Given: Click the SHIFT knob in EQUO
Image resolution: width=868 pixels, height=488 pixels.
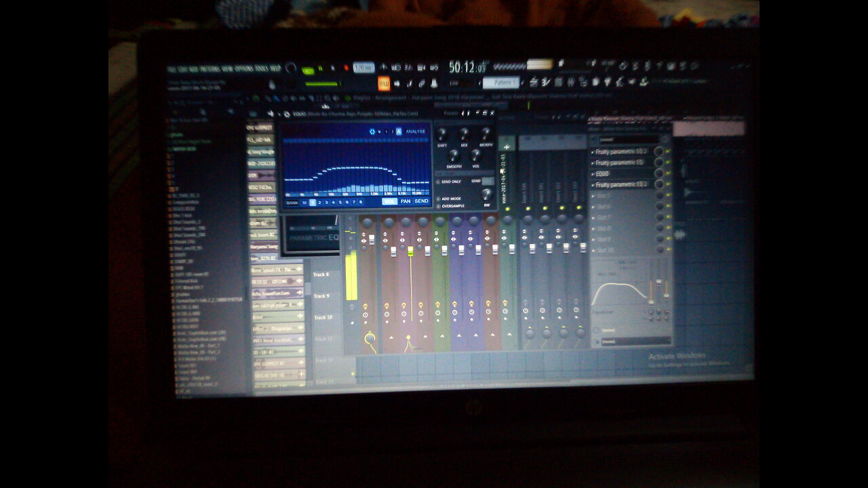Looking at the screenshot, I should (x=441, y=134).
